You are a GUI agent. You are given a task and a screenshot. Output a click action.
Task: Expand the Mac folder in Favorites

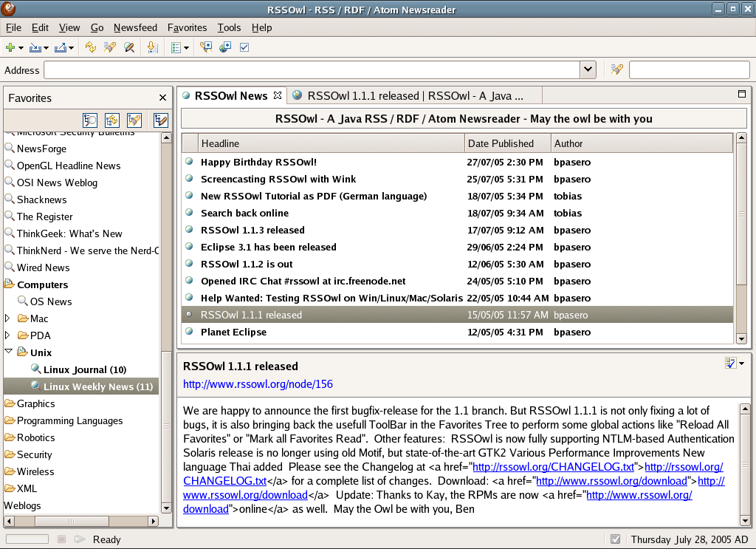pyautogui.click(x=8, y=318)
